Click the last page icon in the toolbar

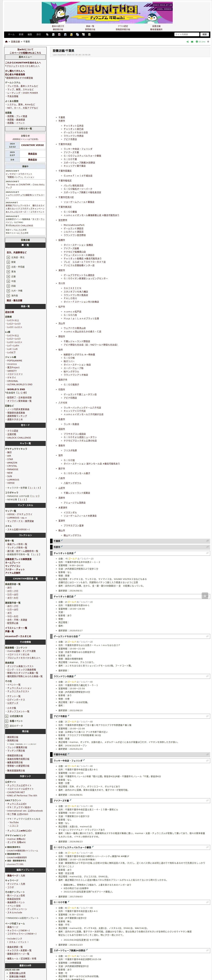pyautogui.click(x=89, y=34)
